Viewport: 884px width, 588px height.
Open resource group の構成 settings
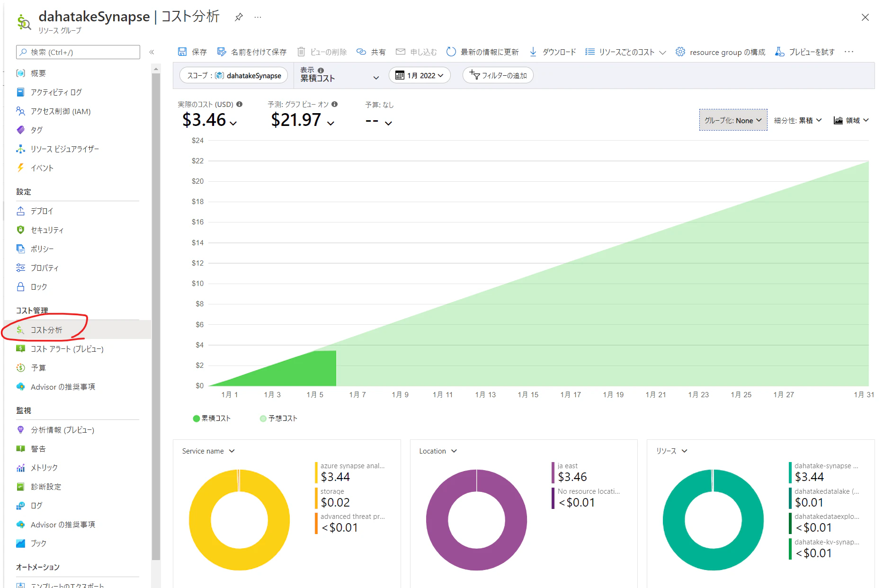[720, 52]
